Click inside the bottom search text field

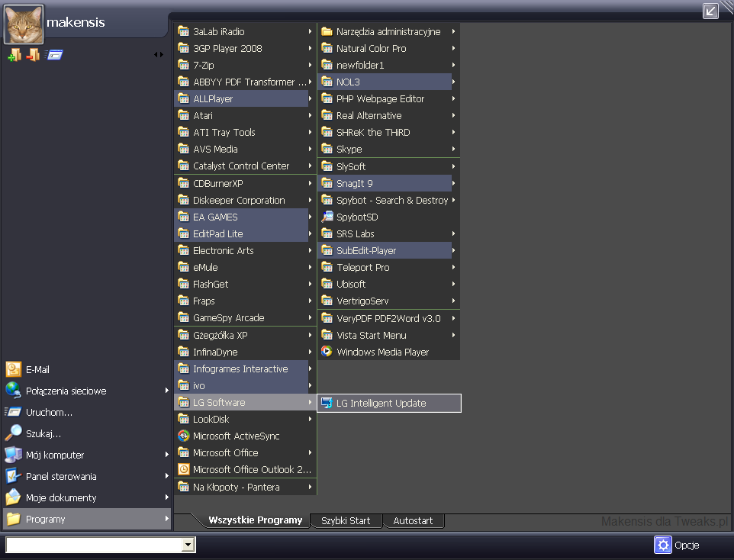click(94, 545)
